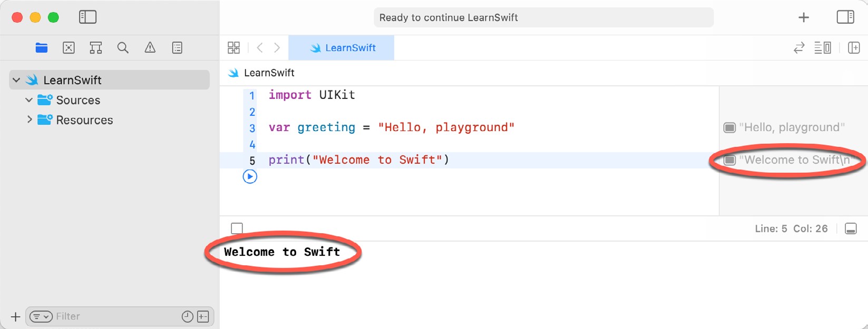868x329 pixels.
Task: Go forward in editor history
Action: pyautogui.click(x=277, y=48)
